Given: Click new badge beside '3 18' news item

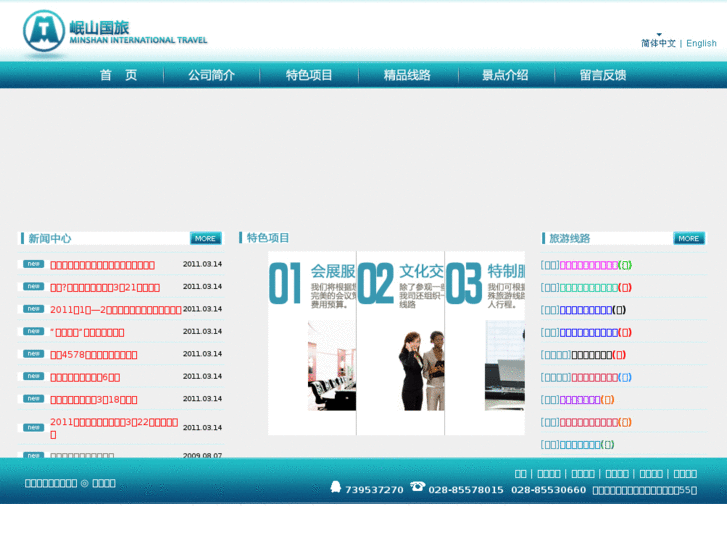Looking at the screenshot, I should point(33,399).
